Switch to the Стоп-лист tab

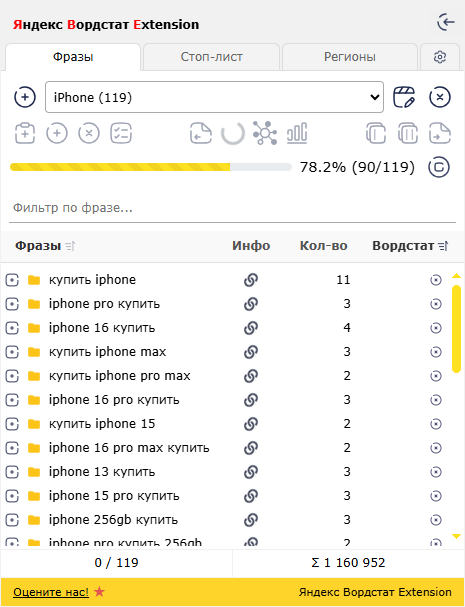click(211, 57)
